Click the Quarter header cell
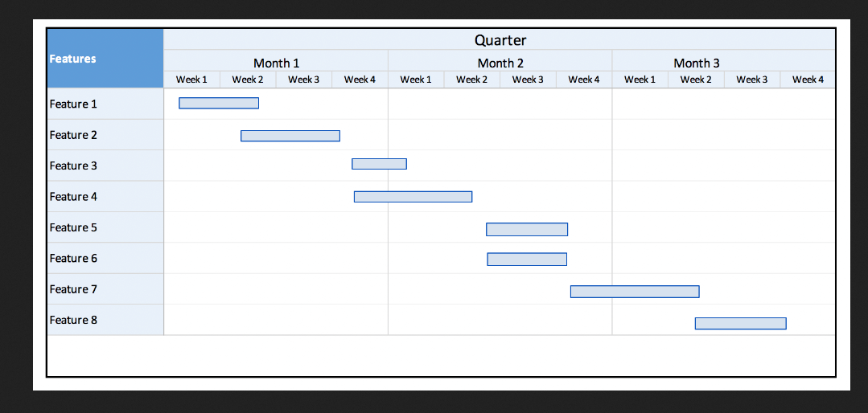 500,40
